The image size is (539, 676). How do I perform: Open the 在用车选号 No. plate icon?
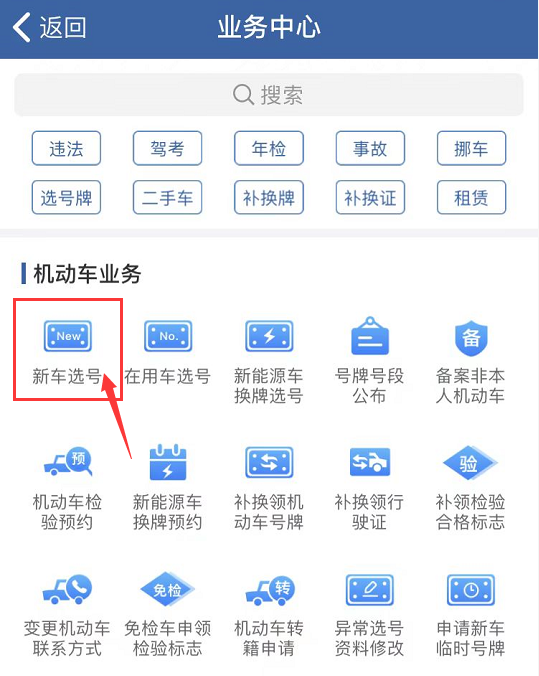[x=168, y=336]
